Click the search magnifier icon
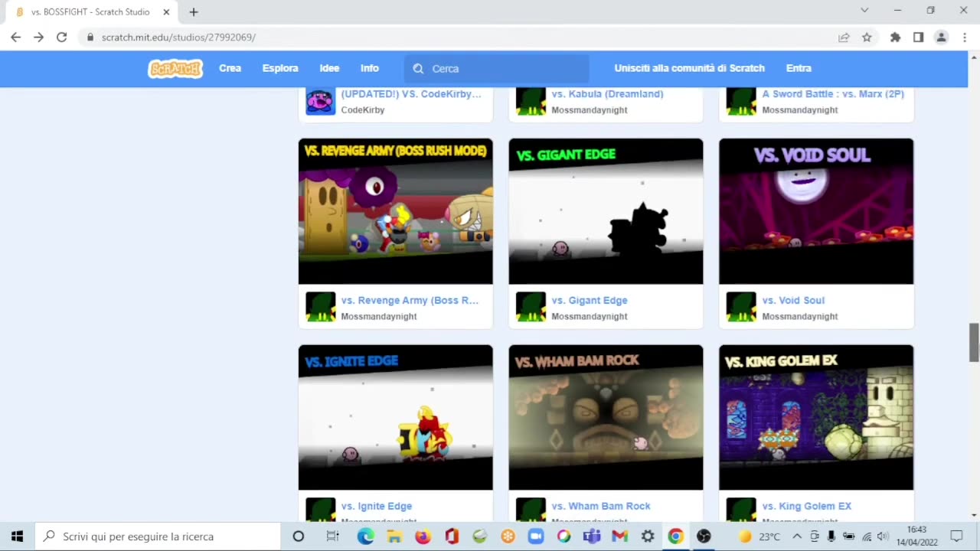This screenshot has width=980, height=551. (x=418, y=69)
